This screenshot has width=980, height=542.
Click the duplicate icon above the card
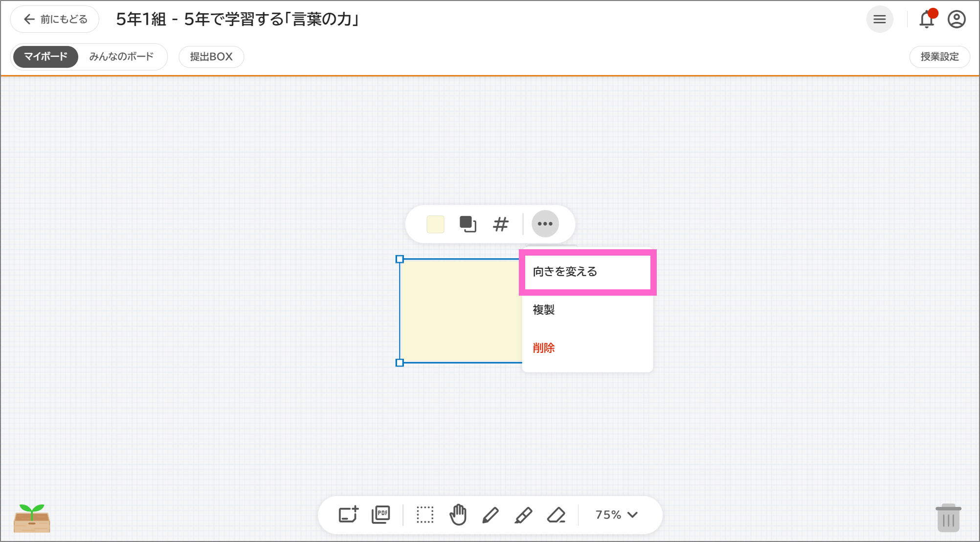[467, 223]
